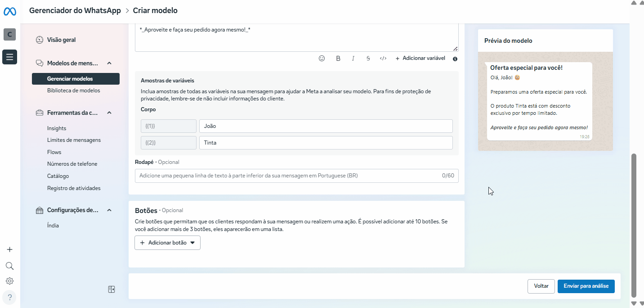The width and height of the screenshot is (644, 308).
Task: Apply bold formatting to the message text
Action: click(338, 59)
